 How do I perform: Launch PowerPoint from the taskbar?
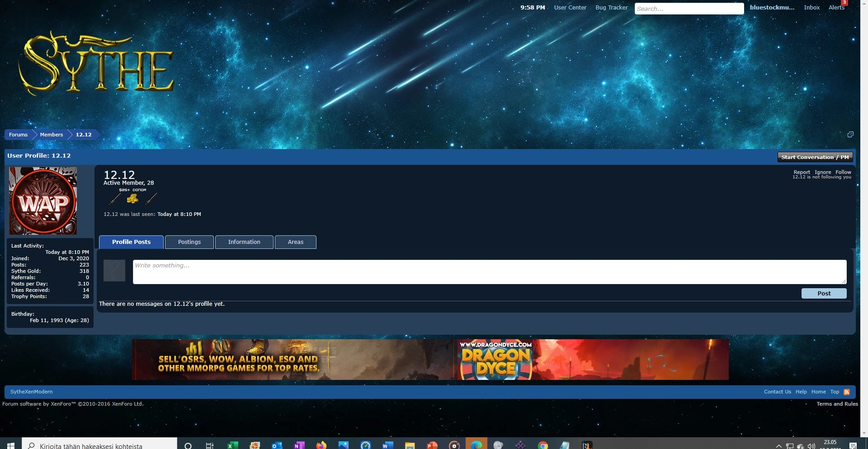pos(432,445)
